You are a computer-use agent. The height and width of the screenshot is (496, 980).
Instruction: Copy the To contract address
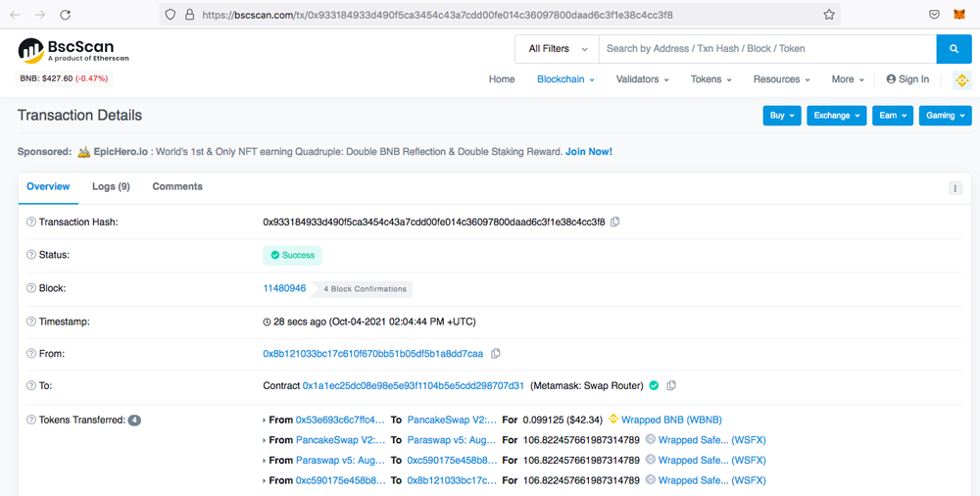[671, 385]
